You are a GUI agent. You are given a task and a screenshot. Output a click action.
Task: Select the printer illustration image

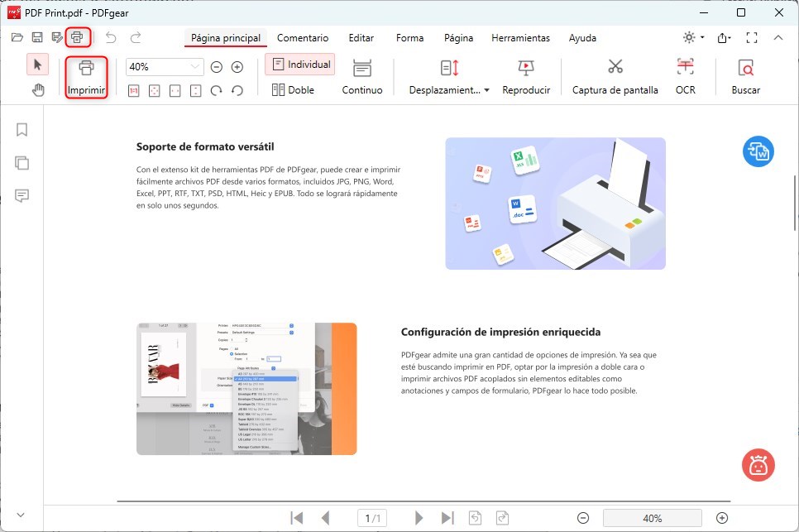556,204
